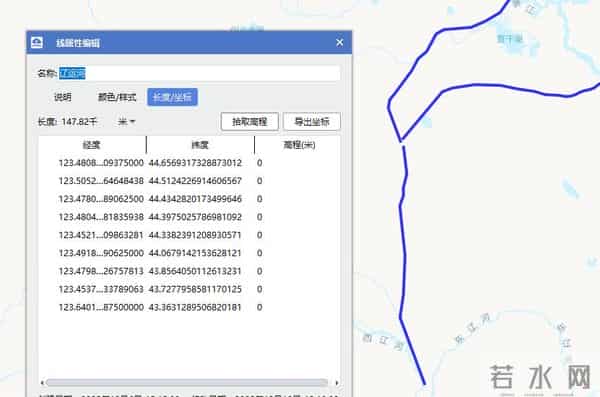
Task: Open the 米 unit dropdown
Action: click(x=127, y=122)
